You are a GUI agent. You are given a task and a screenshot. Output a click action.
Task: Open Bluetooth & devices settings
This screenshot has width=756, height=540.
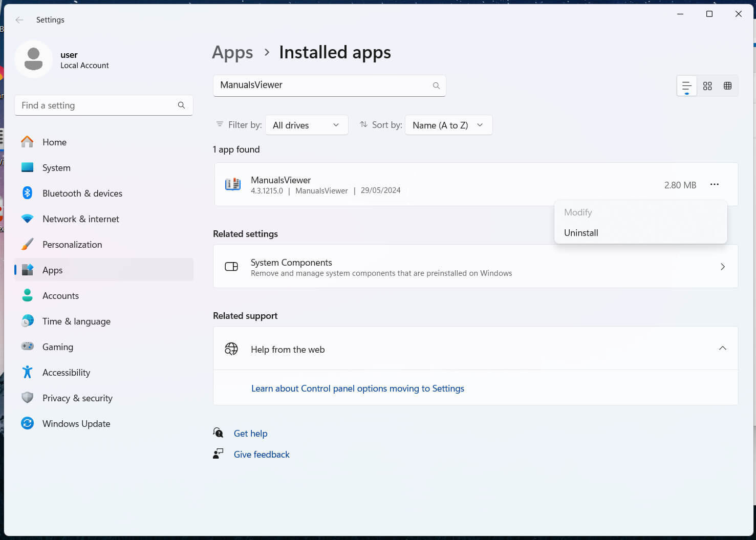tap(104, 193)
